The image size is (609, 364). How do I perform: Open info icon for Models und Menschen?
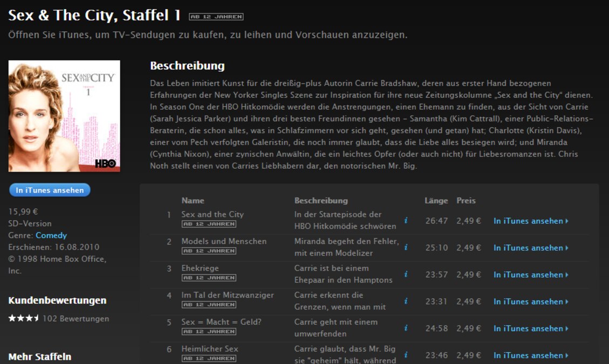(x=406, y=248)
